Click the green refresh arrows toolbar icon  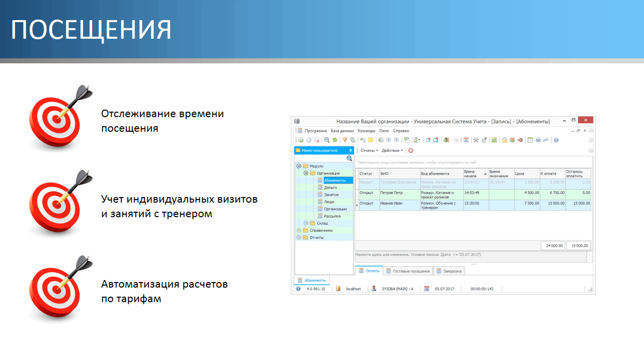pos(334,140)
